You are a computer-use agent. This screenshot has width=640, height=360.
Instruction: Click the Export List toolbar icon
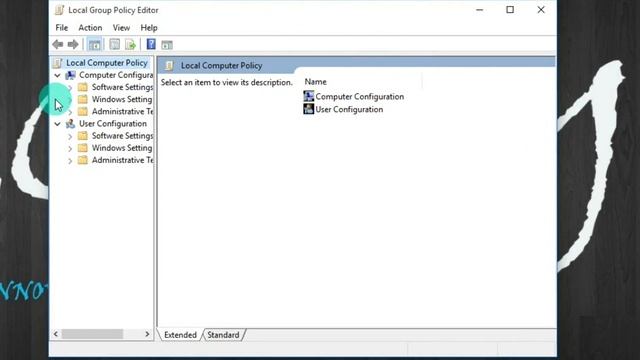click(x=130, y=44)
